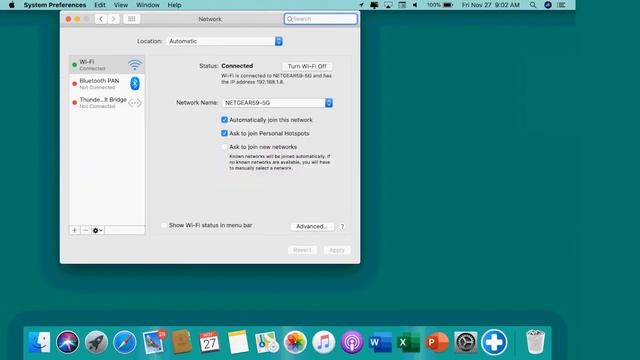Open the Location dropdown
This screenshot has width=640, height=360.
224,41
